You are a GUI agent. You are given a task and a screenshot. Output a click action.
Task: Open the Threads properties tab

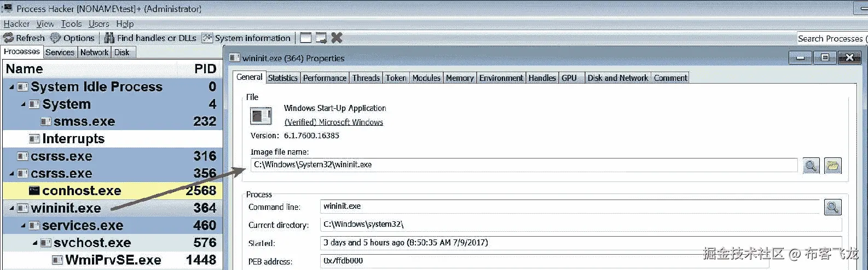pyautogui.click(x=366, y=78)
